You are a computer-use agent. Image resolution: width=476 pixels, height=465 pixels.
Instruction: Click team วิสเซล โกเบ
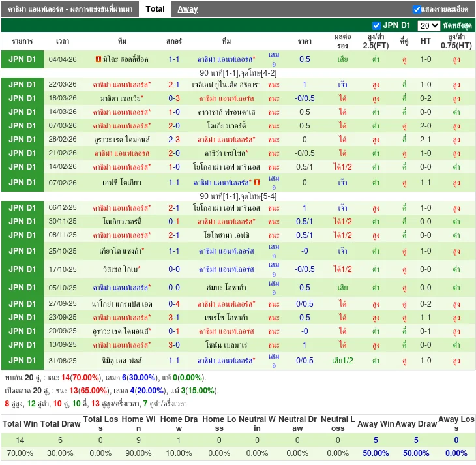click(122, 269)
